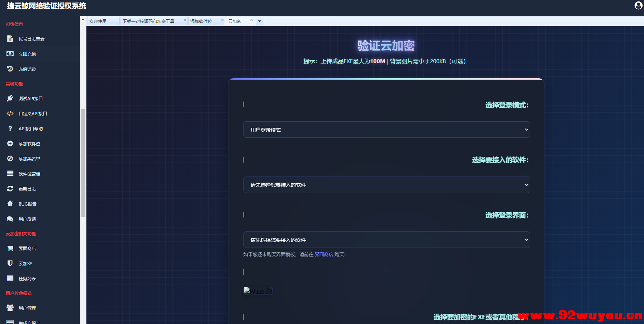This screenshot has width=644, height=324.
Task: Expand the 选择要接入的软件 dropdown
Action: click(387, 184)
